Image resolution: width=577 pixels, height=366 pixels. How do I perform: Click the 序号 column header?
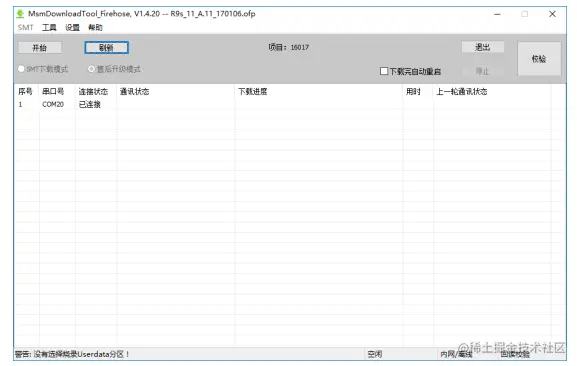click(25, 92)
